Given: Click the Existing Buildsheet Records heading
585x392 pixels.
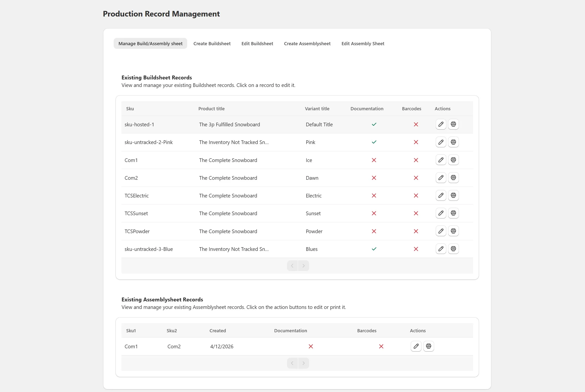Looking at the screenshot, I should pos(157,77).
